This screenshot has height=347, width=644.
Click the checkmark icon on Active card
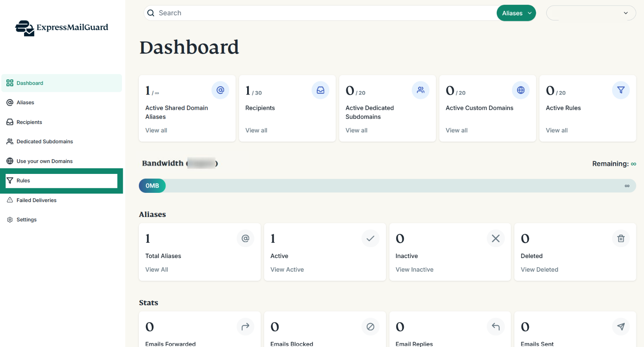pyautogui.click(x=371, y=238)
